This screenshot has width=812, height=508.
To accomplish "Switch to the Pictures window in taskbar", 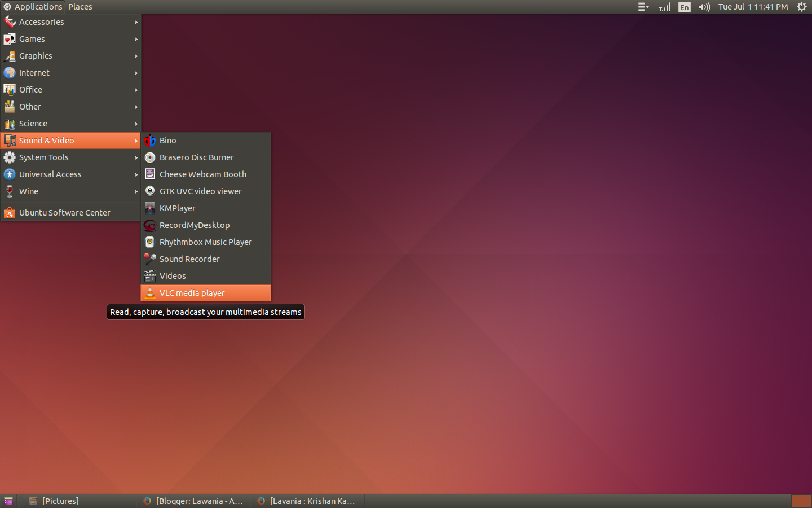I will point(79,501).
